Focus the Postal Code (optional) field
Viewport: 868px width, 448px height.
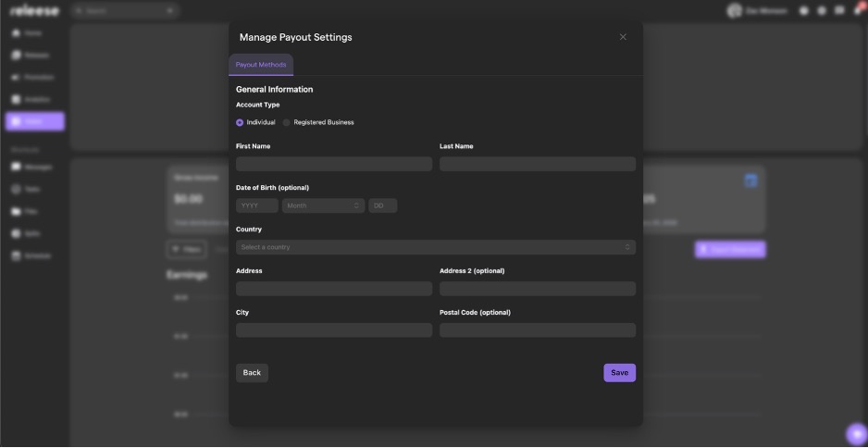[538, 330]
